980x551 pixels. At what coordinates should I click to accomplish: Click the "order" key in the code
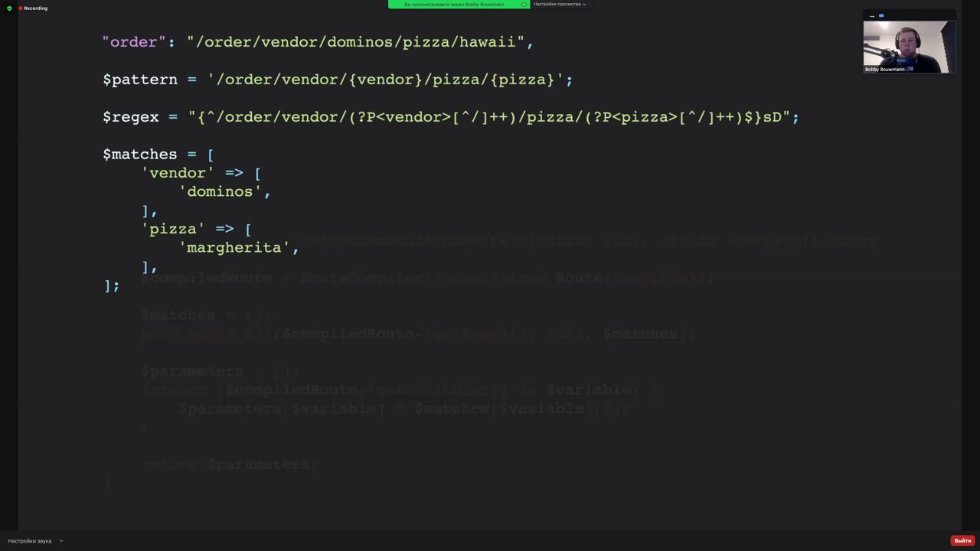point(134,42)
